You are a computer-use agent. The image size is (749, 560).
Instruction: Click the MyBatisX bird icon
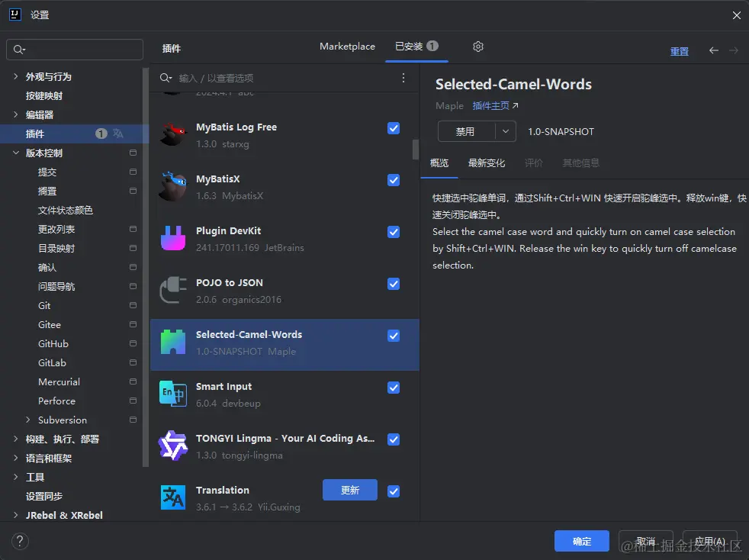[173, 186]
